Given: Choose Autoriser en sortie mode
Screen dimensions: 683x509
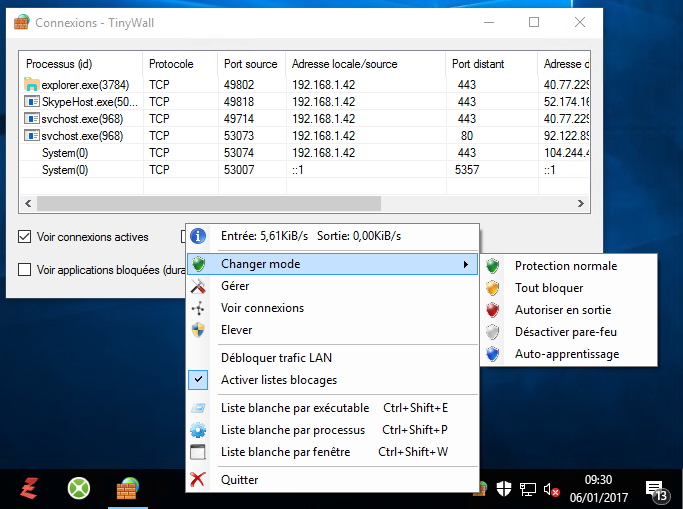Looking at the screenshot, I should point(568,310).
